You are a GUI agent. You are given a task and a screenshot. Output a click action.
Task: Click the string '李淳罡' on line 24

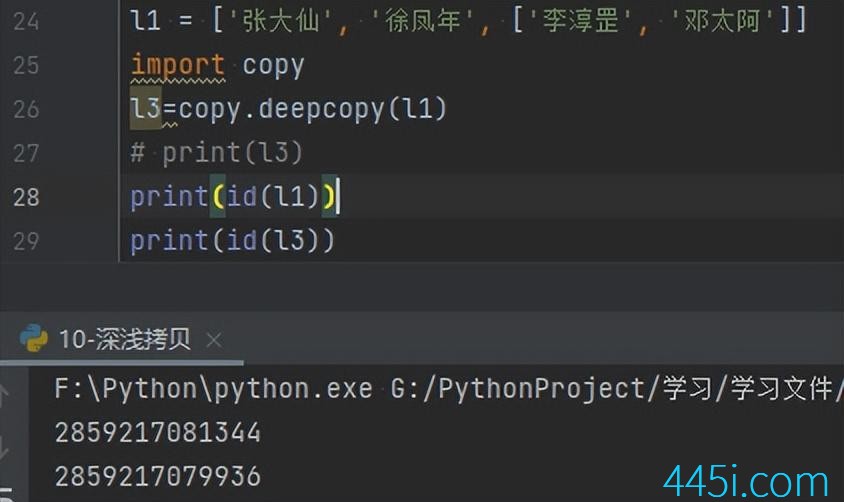580,22
